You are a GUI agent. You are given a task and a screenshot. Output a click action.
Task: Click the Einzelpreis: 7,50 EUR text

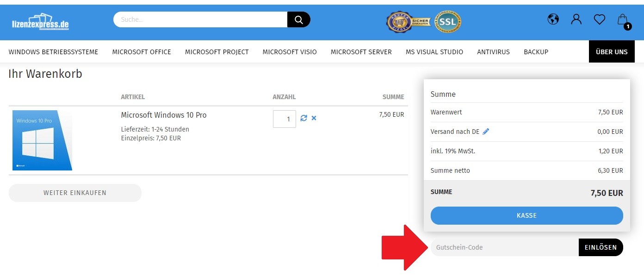(151, 138)
